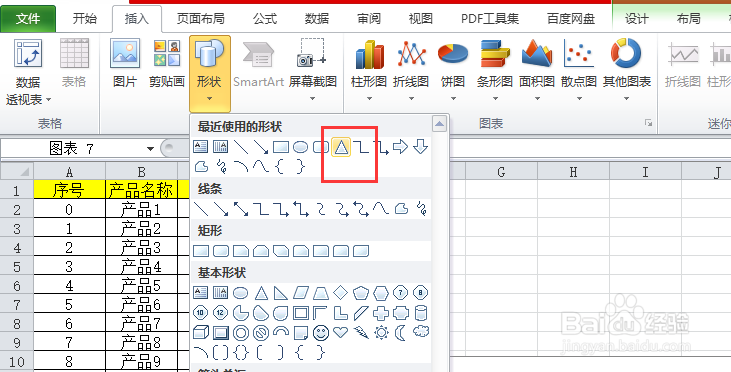Screen dimensions: 731x372
Task: Insert a 饼图 pie chart
Action: click(x=453, y=70)
